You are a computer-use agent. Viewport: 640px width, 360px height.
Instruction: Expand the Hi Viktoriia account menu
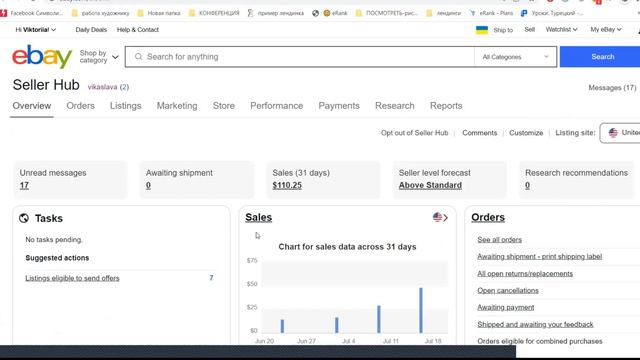point(36,30)
